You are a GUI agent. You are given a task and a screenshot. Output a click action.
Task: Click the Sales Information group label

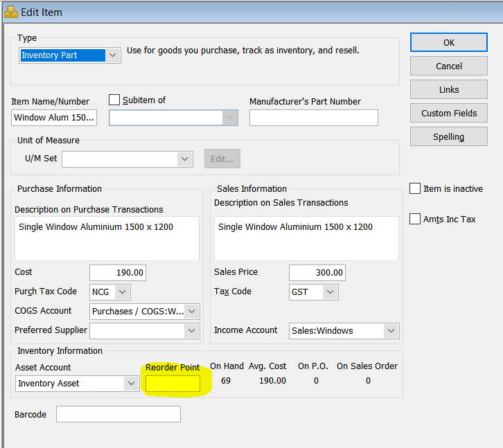[251, 188]
